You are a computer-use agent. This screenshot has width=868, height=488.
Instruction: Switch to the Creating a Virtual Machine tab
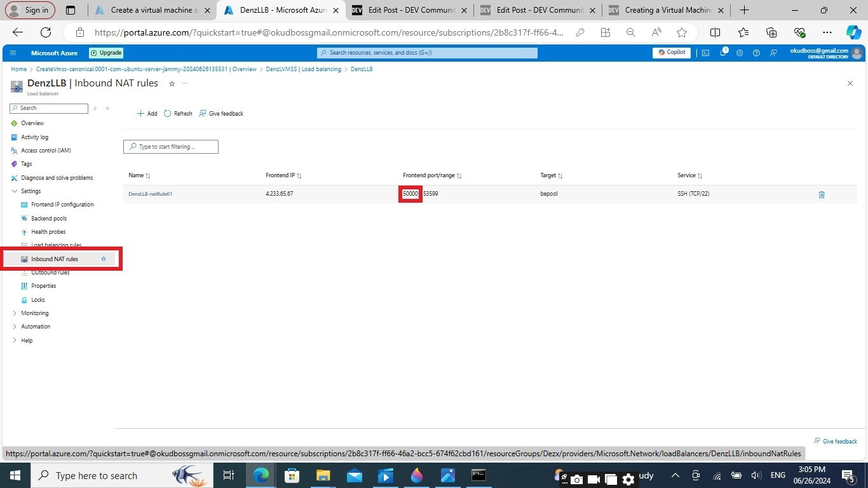(x=667, y=10)
